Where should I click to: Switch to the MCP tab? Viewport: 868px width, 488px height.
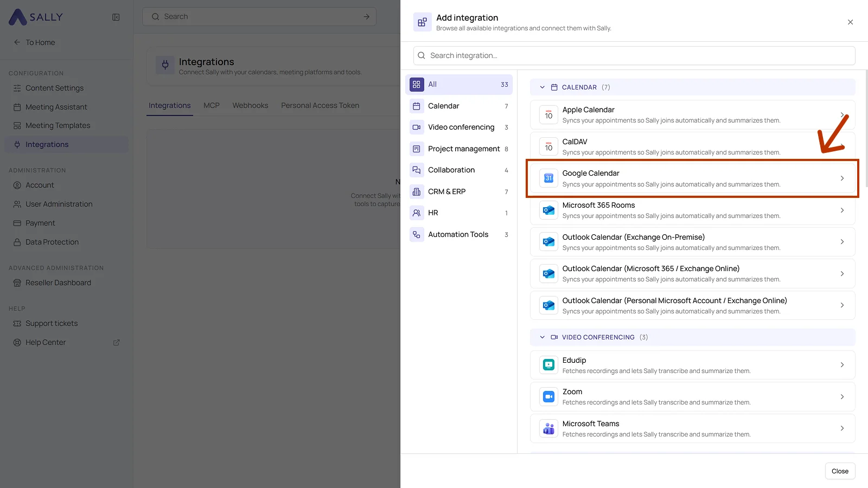pos(212,105)
